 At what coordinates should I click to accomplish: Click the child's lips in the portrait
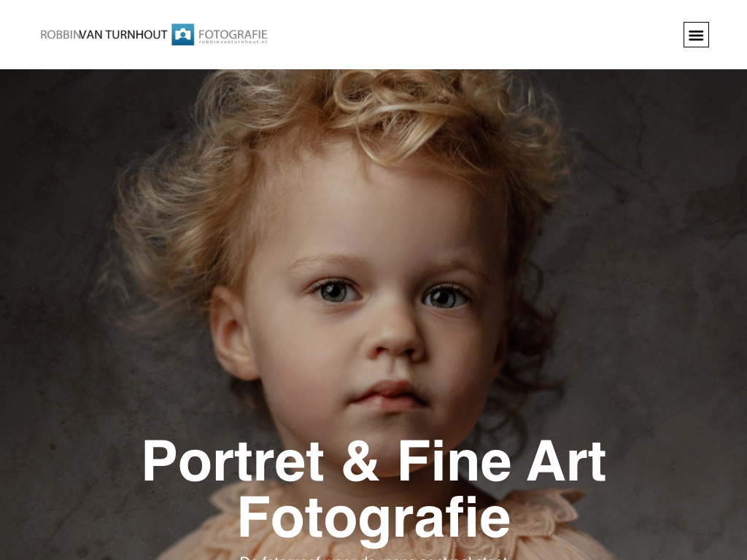click(x=390, y=396)
